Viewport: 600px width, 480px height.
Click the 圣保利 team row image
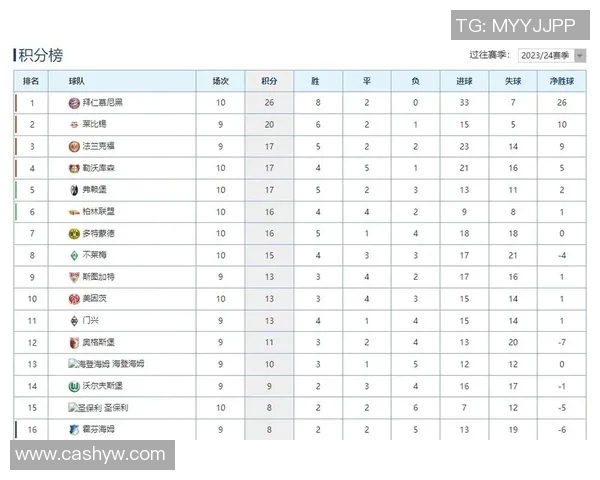pyautogui.click(x=87, y=408)
